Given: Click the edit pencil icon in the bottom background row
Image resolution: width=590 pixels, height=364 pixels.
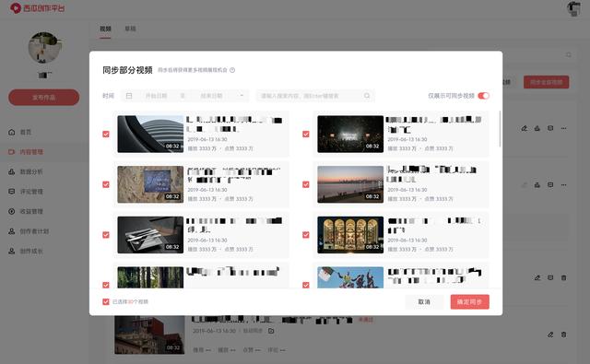Looking at the screenshot, I should point(550,335).
